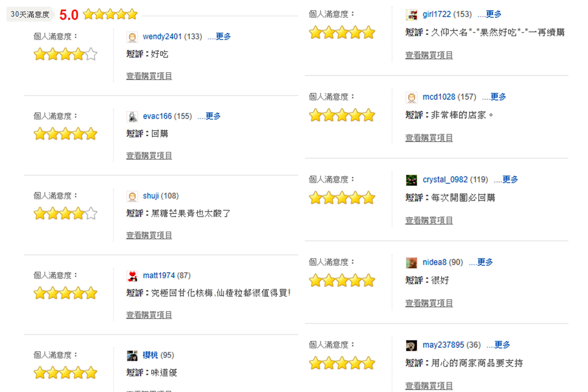Open matt1974's username link
Image resolution: width=588 pixels, height=392 pixels.
point(159,275)
